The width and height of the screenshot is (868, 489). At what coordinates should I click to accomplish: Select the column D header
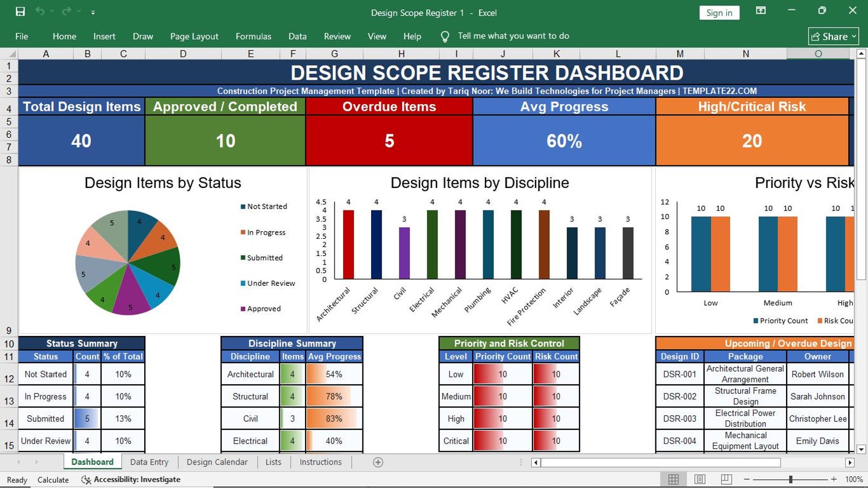click(183, 54)
